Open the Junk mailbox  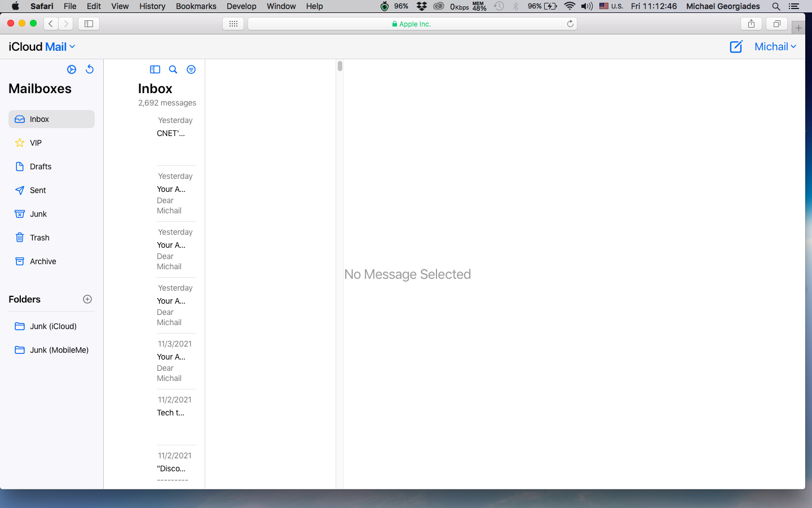pyautogui.click(x=51, y=214)
